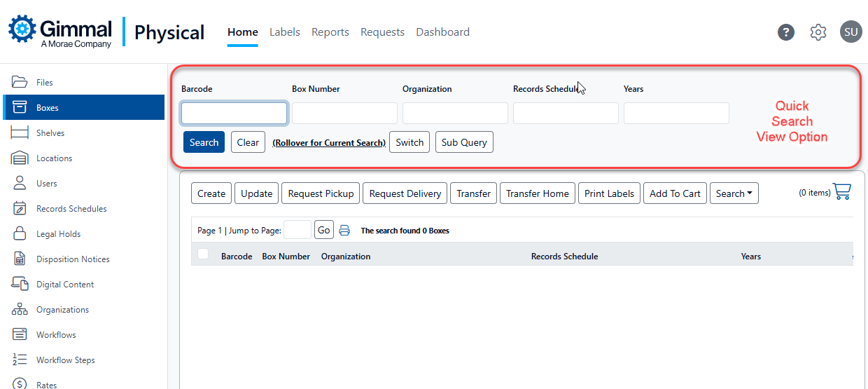Screen dimensions: 868x389
Task: Switch to the Reports tab
Action: tap(330, 32)
